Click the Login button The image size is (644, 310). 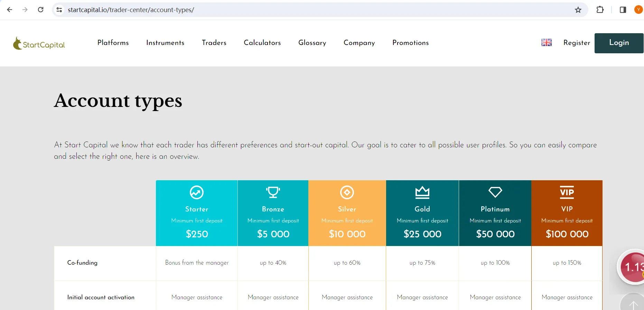[x=619, y=43]
